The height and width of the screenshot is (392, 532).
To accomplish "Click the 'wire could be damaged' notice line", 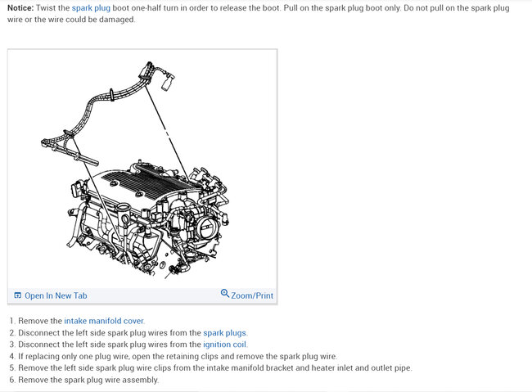I will coord(71,20).
